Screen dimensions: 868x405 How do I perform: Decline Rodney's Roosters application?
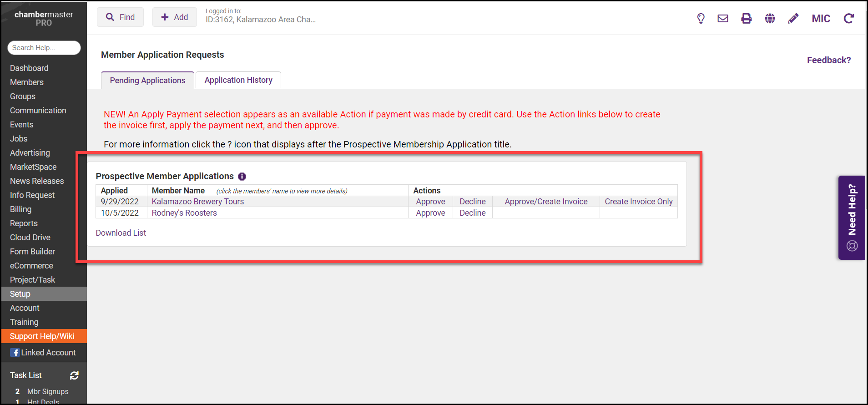(x=472, y=213)
